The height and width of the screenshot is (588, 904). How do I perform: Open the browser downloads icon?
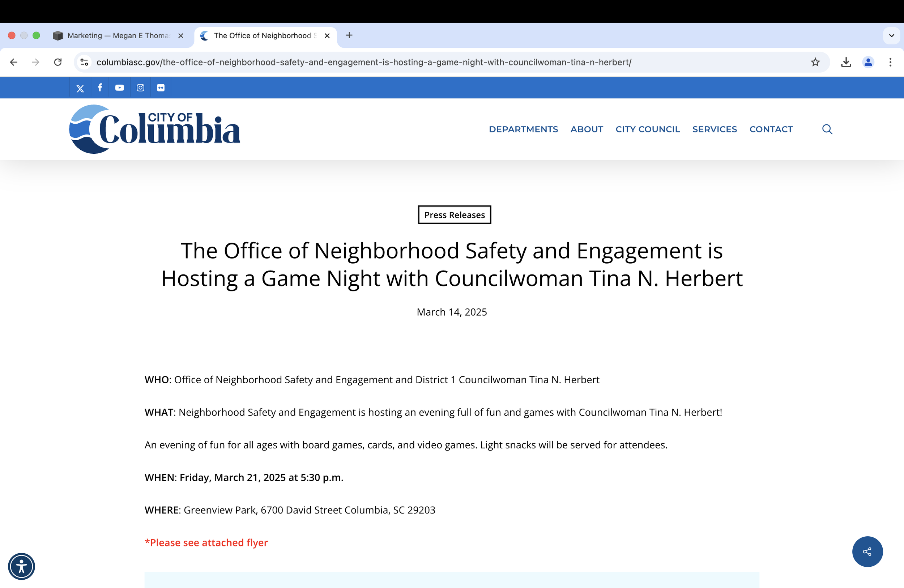pos(846,62)
